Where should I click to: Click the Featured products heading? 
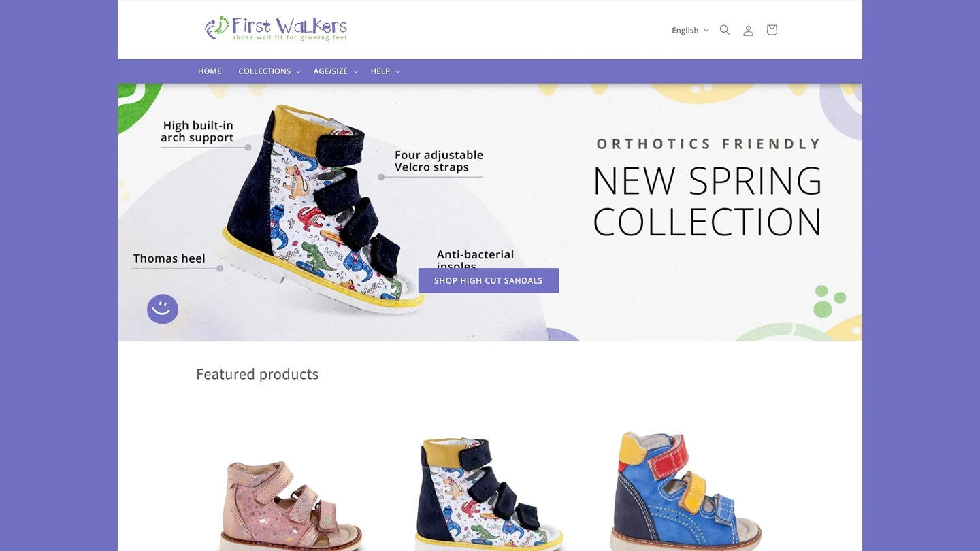[257, 374]
